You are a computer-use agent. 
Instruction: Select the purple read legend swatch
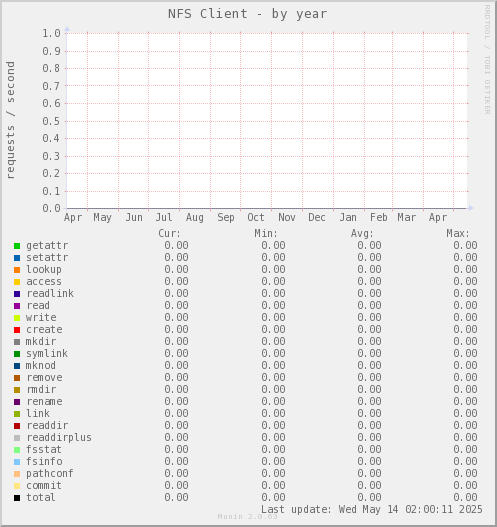[x=17, y=306]
